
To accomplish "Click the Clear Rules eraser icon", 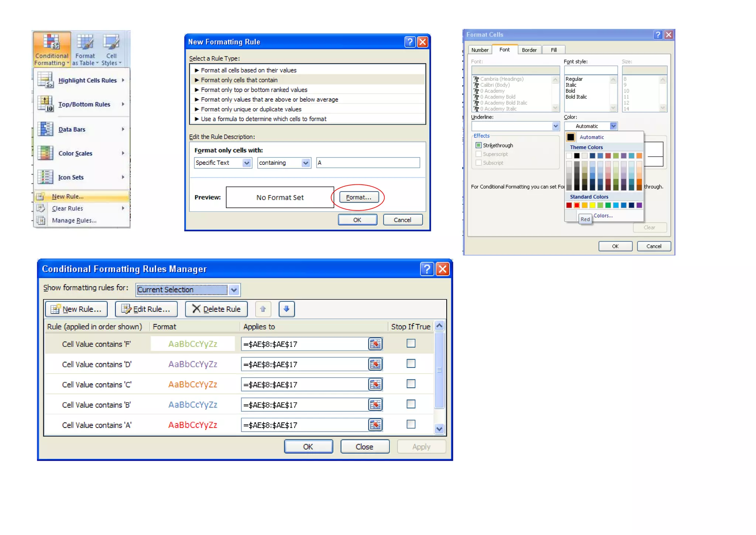I will (x=41, y=208).
